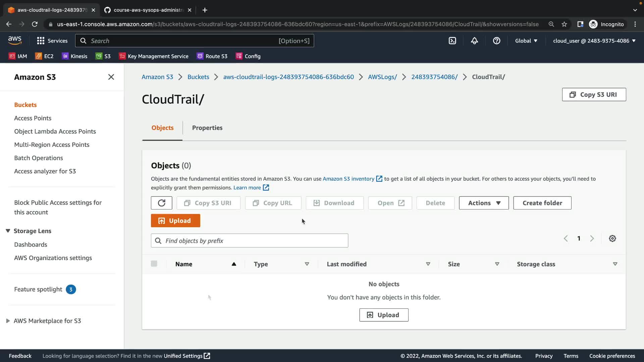Open the Amazon S3 inventory link

348,179
